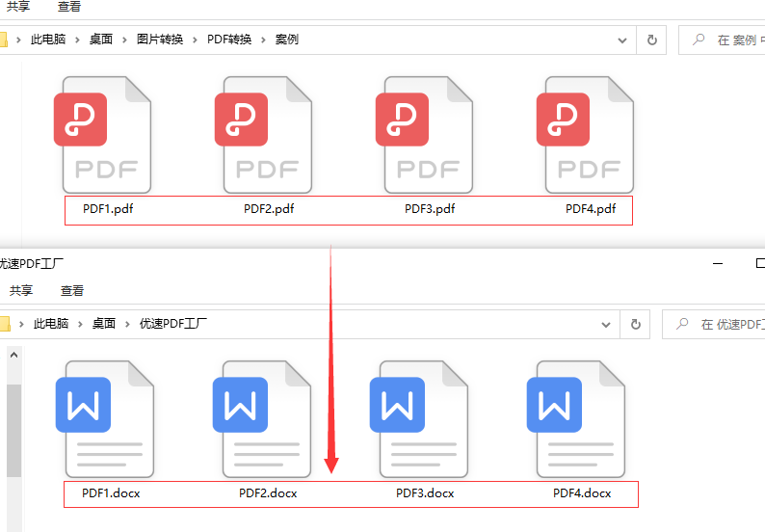Go to 桌面 in 案例 window breadcrumb
This screenshot has height=532, width=765.
(x=101, y=40)
